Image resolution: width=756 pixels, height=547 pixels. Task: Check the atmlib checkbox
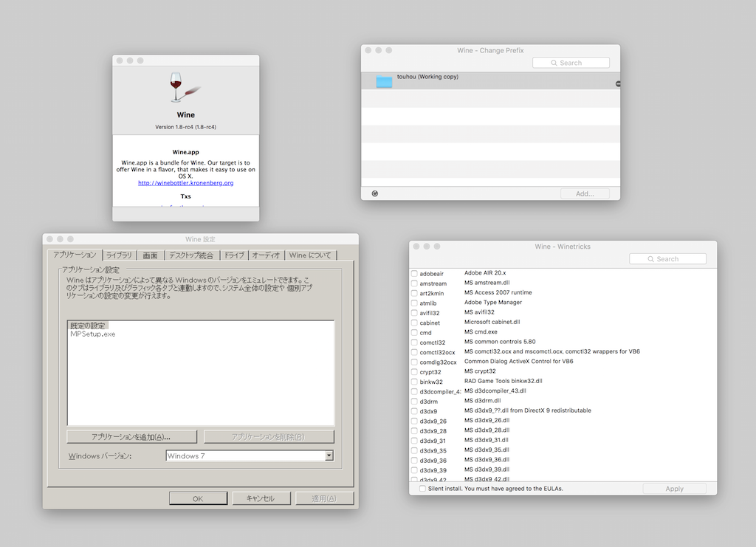[x=414, y=303]
